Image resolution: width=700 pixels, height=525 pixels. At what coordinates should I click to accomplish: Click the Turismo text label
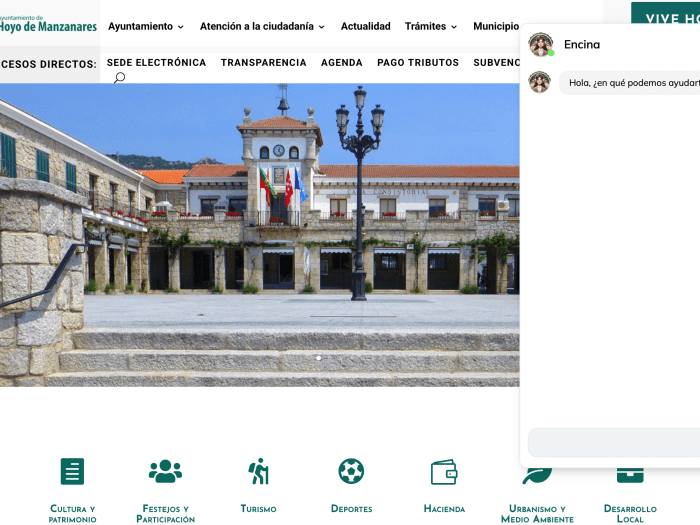coord(258,509)
